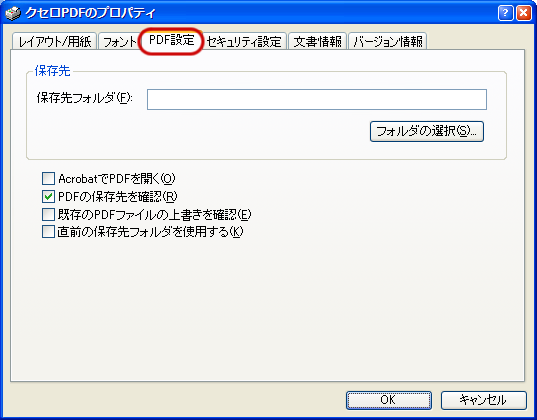Tick 既存のPDFファイルの上書きを確認 checkbox

pyautogui.click(x=48, y=214)
